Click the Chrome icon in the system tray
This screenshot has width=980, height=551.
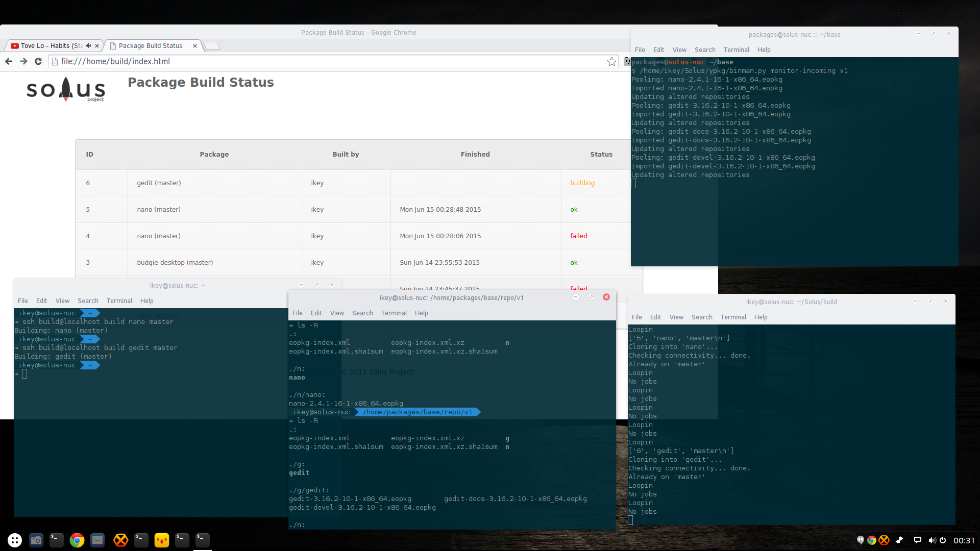[872, 540]
